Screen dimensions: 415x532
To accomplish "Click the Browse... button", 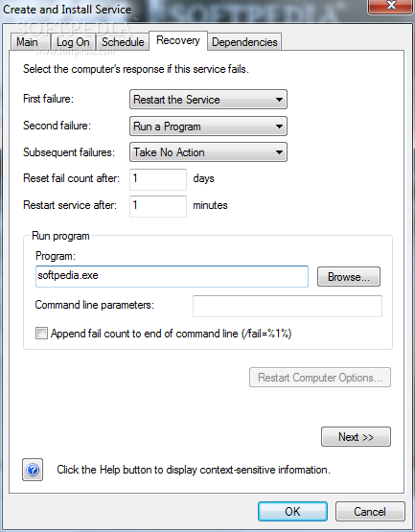I will tap(349, 277).
